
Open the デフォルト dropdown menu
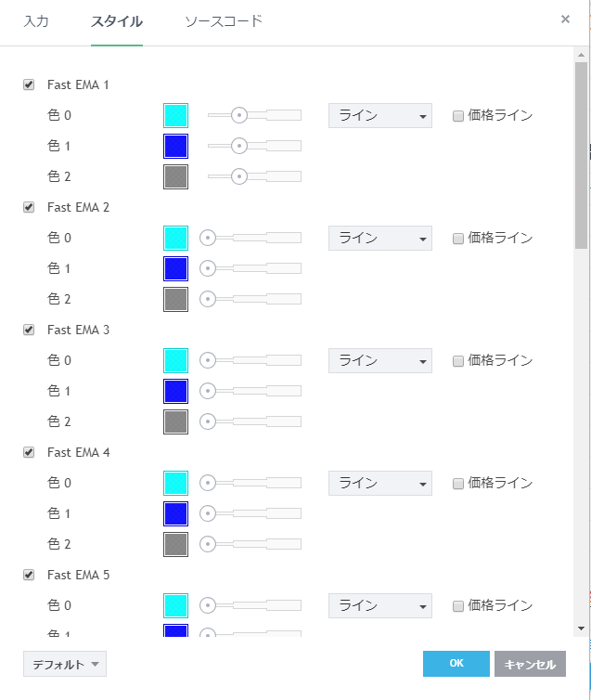coord(65,664)
